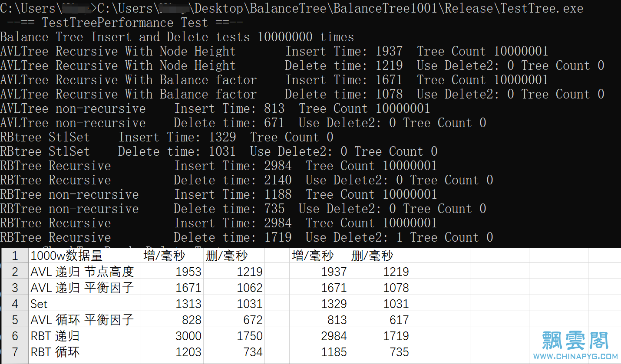621x364 pixels.
Task: Click the cell AVL 递归 平衡因子
Action: 85,288
